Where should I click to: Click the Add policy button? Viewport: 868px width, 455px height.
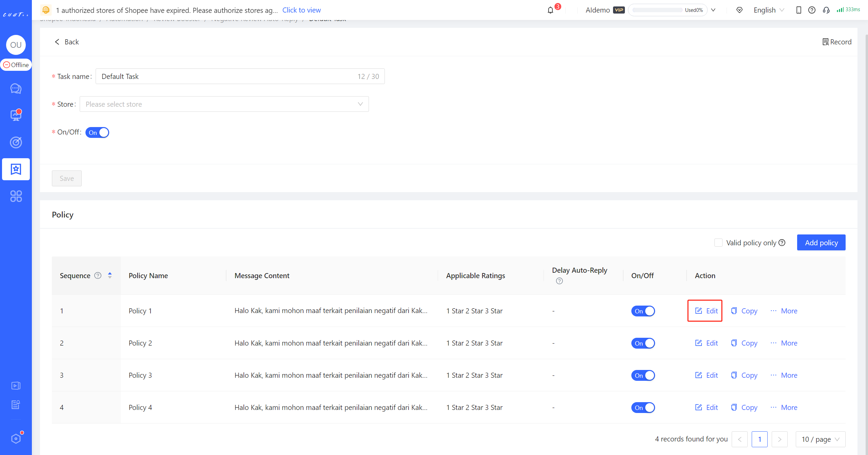point(821,243)
